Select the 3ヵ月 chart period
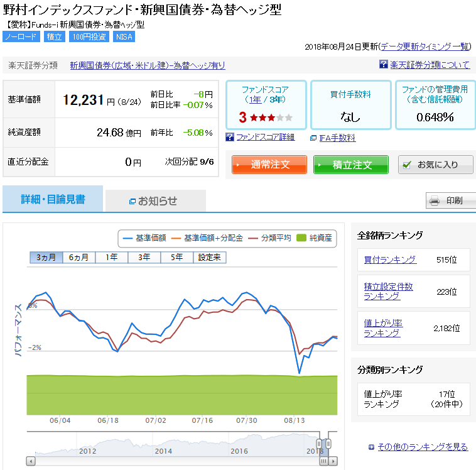Viewport: 476px width, 470px height. coord(46,258)
